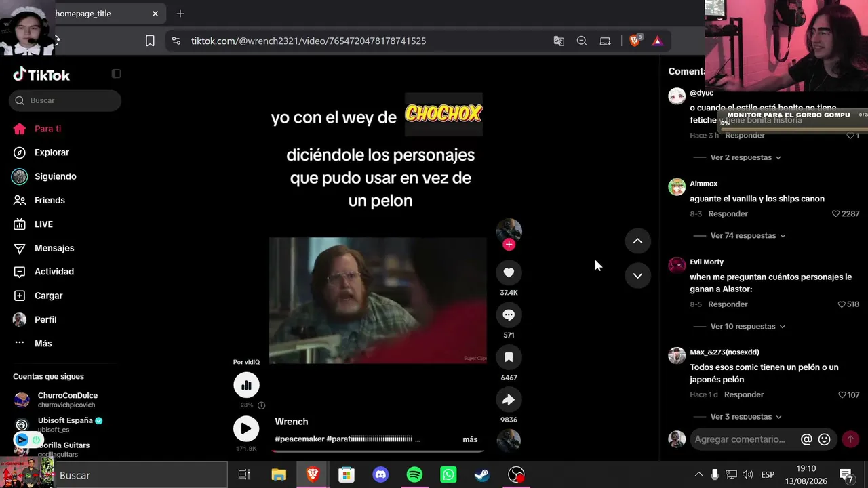Image resolution: width=868 pixels, height=488 pixels.
Task: Expand the video description with más
Action: click(470, 439)
